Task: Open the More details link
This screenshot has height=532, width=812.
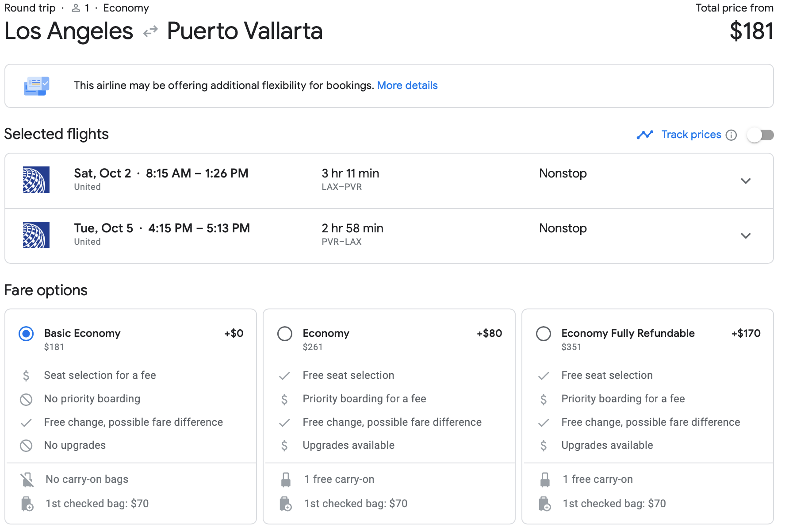Action: [x=407, y=85]
